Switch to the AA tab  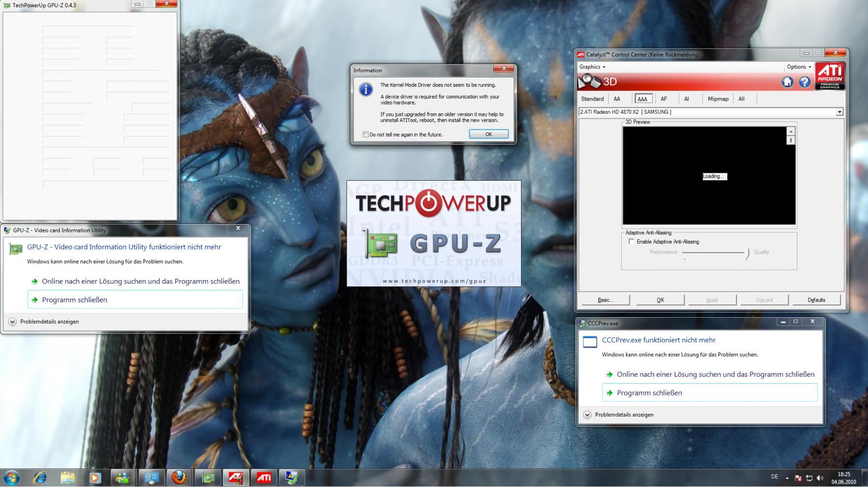[617, 99]
